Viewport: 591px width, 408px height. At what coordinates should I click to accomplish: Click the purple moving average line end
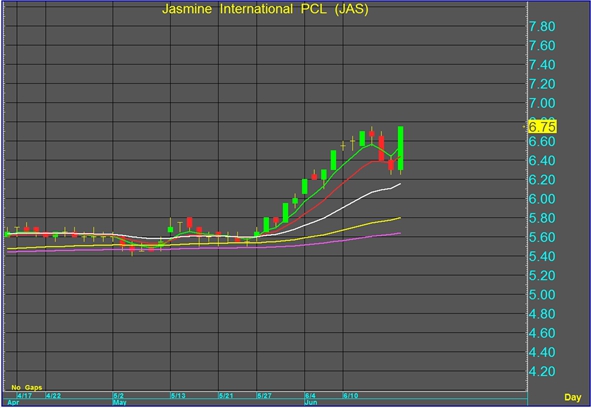[400, 233]
